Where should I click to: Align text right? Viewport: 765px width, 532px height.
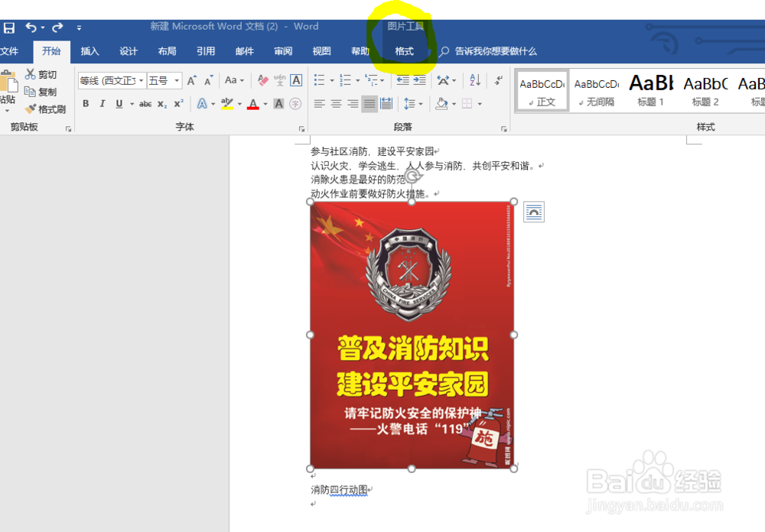click(x=353, y=104)
